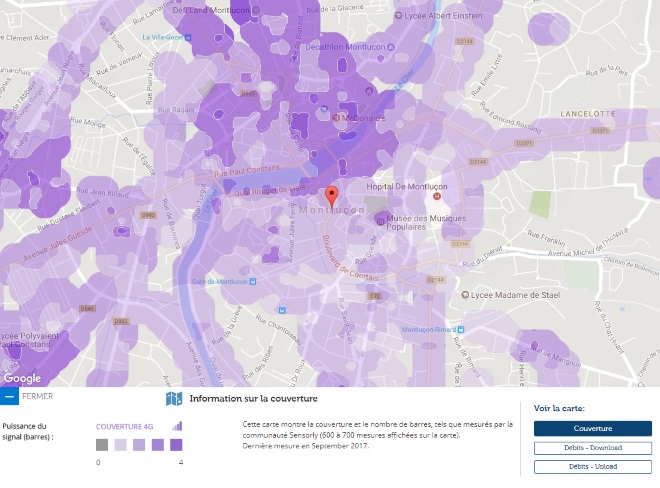Click the Déf'Land Montluçon marker icon

[255, 10]
